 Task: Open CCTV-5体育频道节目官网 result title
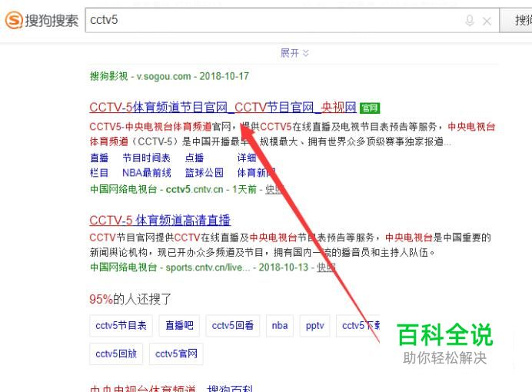pyautogui.click(x=223, y=108)
